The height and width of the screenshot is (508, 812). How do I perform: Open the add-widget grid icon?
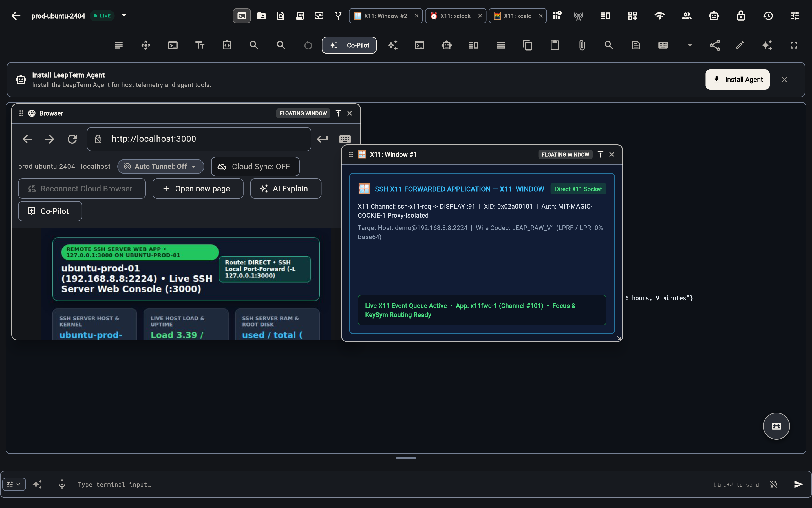coord(632,16)
